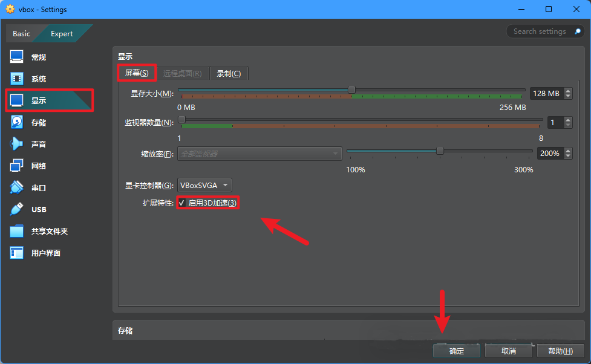Switch to Basic mode tab

[22, 33]
